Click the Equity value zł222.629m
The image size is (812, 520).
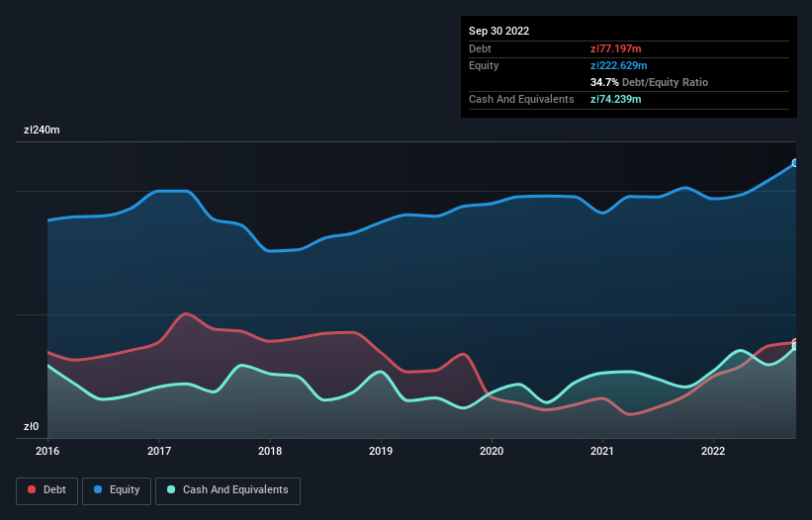click(x=619, y=65)
